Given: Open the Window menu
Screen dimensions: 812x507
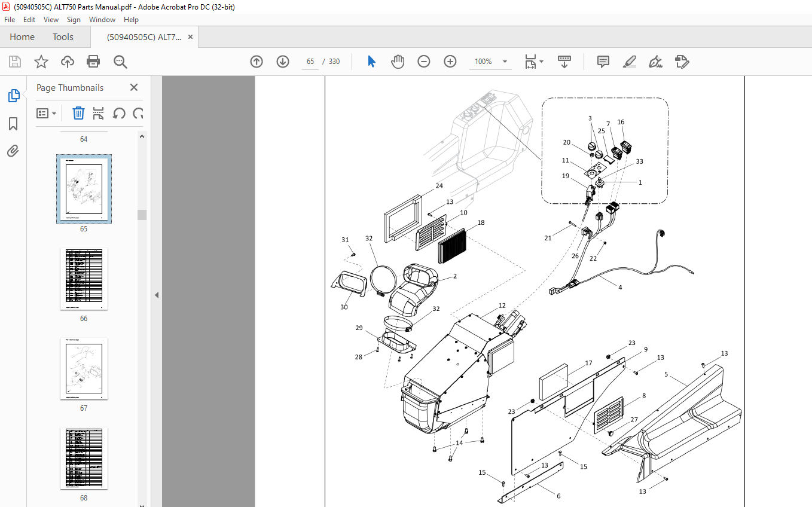Looking at the screenshot, I should (102, 20).
